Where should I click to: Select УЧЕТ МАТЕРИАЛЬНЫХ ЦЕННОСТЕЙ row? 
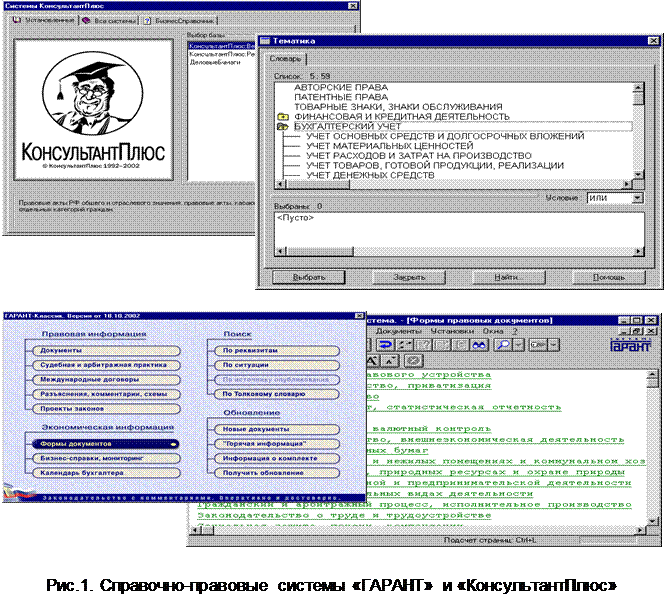[x=390, y=146]
